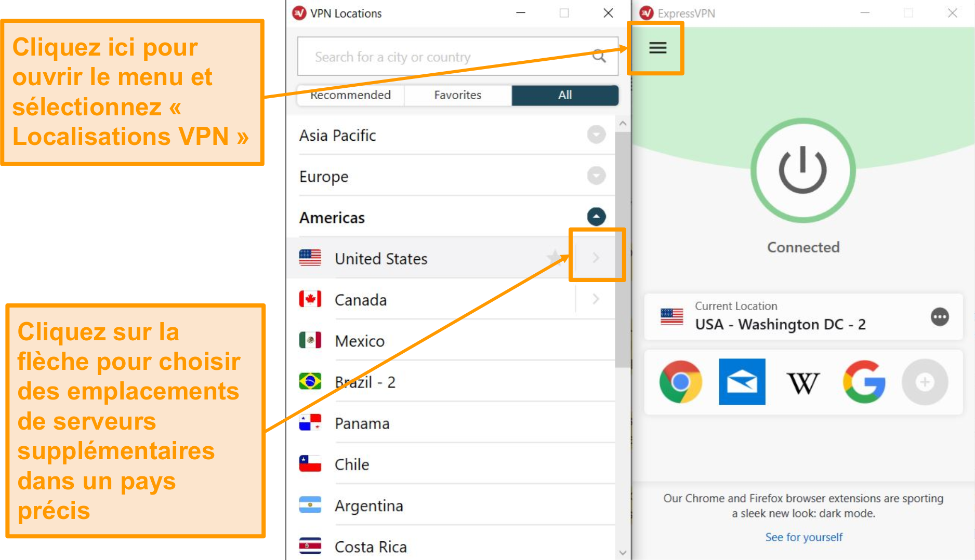This screenshot has height=560, width=975.
Task: Close the ExpressVPN main window
Action: (952, 13)
